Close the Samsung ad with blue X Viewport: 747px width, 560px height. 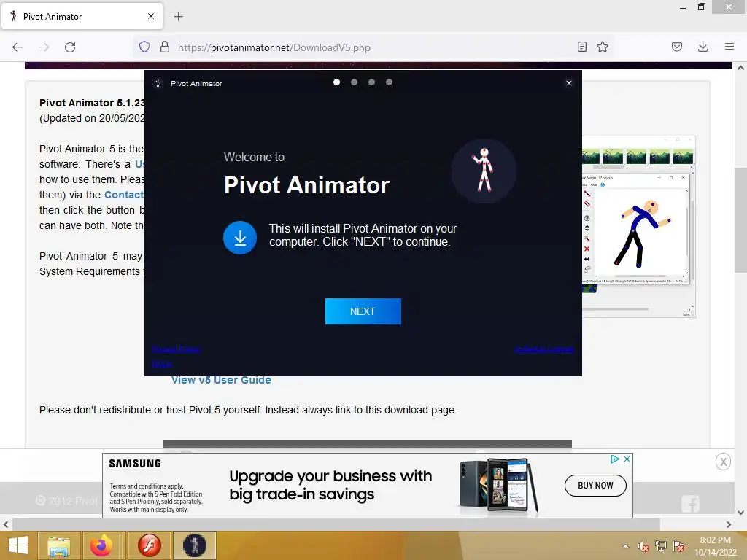pos(627,459)
